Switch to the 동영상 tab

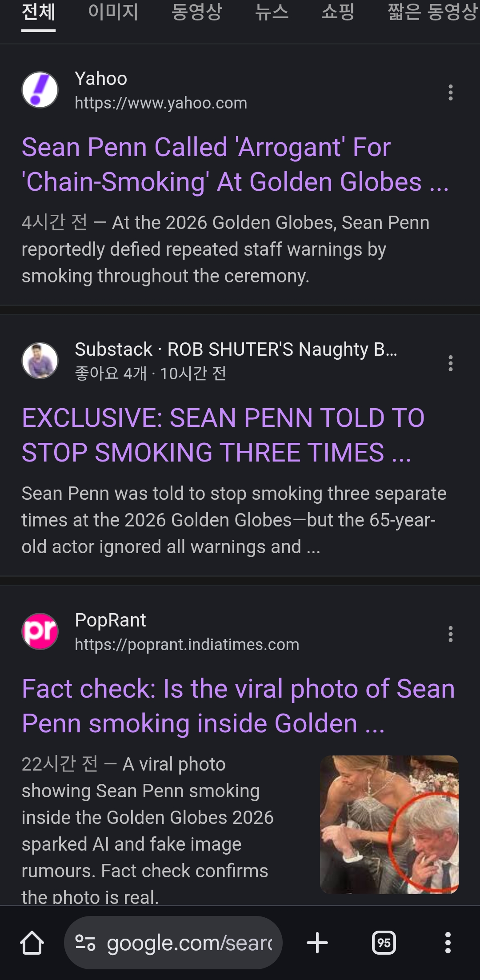[196, 12]
